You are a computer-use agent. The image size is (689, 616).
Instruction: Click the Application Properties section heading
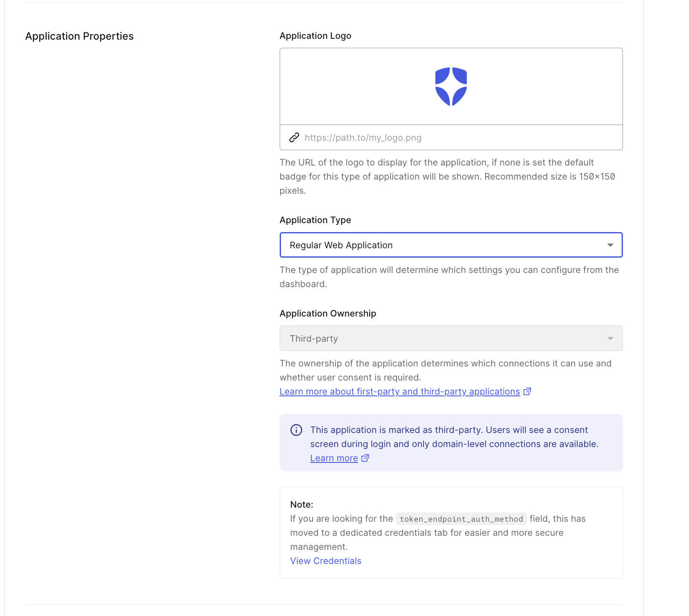coord(79,36)
